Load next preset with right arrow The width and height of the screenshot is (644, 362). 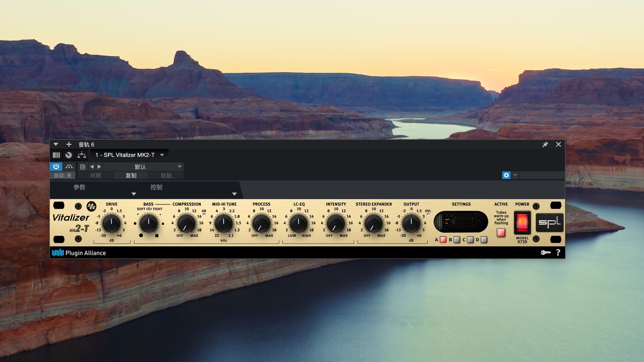pos(99,167)
